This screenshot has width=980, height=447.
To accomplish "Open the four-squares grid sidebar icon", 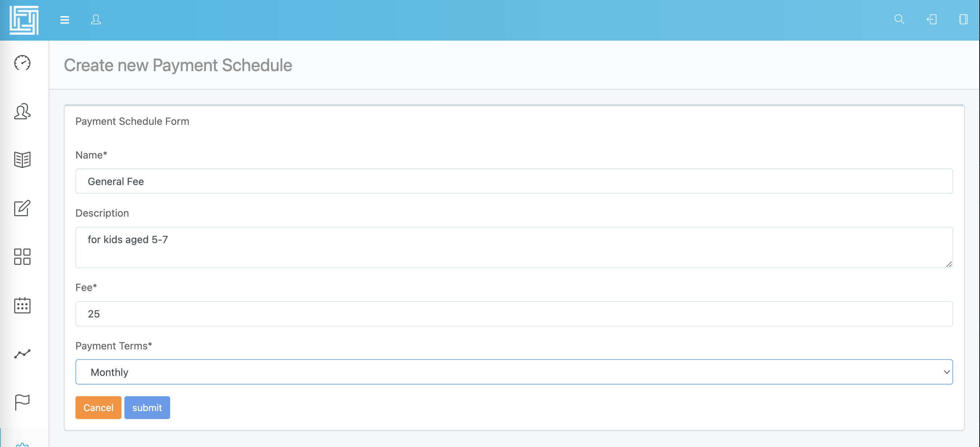I will pos(22,257).
